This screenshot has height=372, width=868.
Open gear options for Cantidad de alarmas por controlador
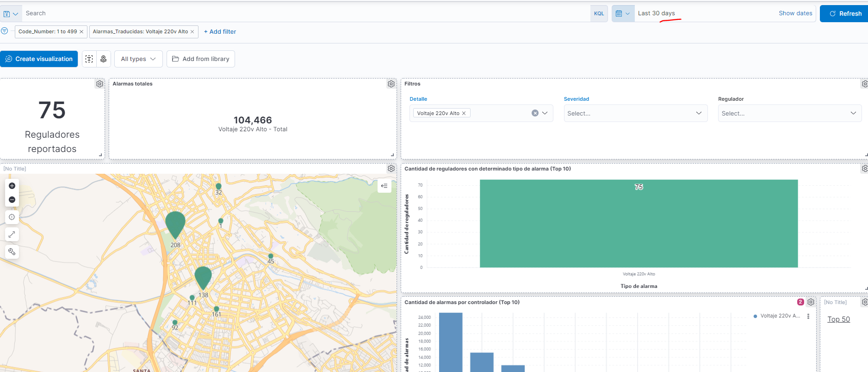811,302
